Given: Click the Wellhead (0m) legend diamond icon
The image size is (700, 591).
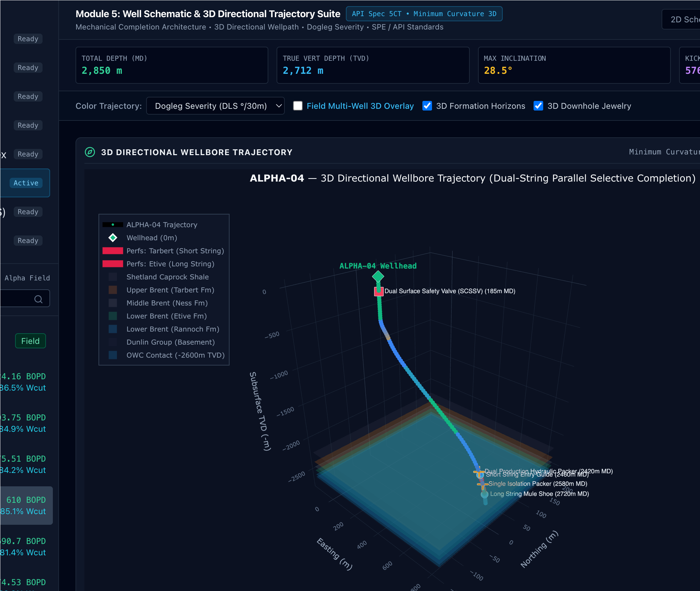Looking at the screenshot, I should (x=113, y=237).
